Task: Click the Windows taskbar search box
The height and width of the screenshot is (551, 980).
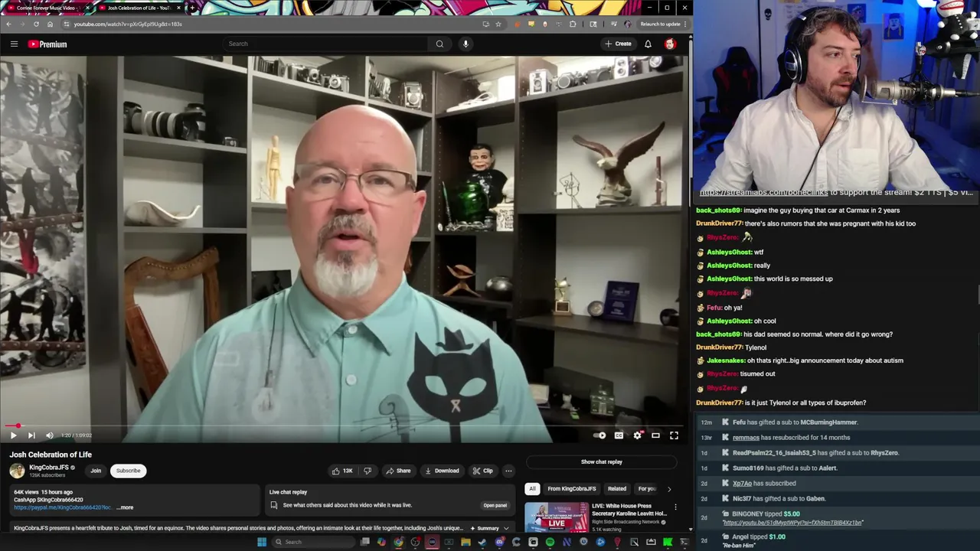Action: coord(314,542)
